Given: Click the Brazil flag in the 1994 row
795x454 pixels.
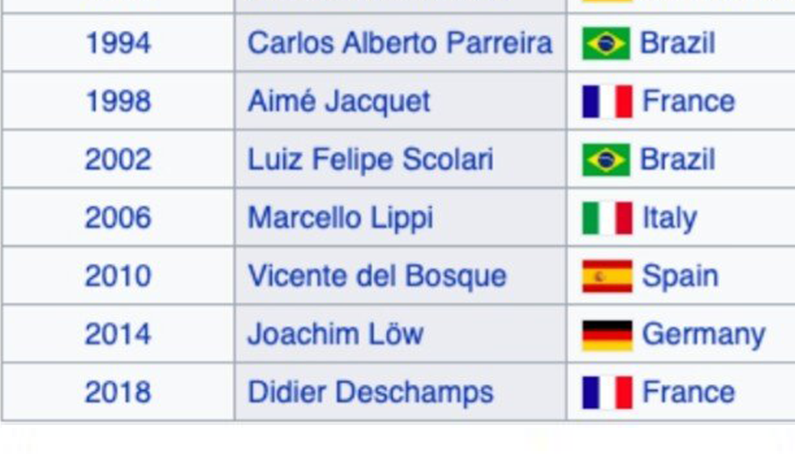Looking at the screenshot, I should coord(606,43).
